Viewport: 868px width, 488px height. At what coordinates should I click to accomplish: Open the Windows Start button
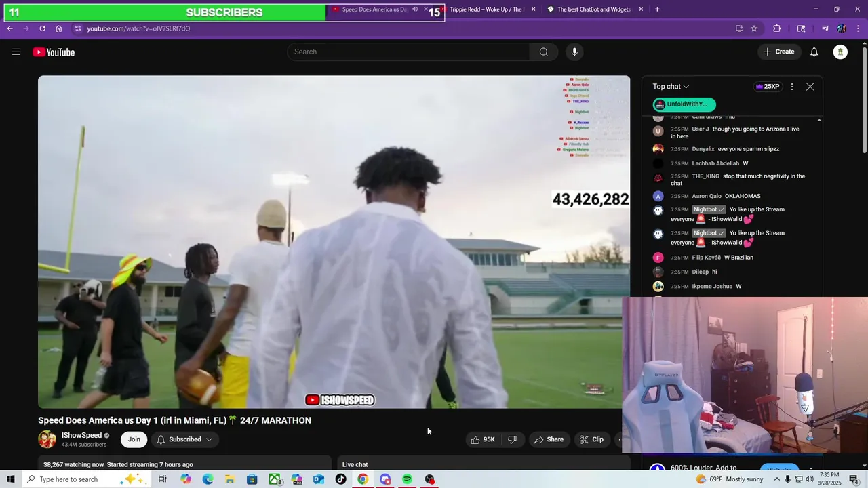11,479
